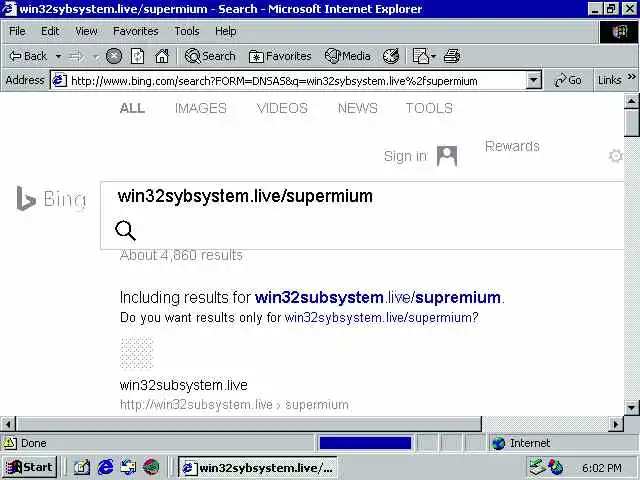This screenshot has height=480, width=640.
Task: Click the IE title bar page icon
Action: 9,9
